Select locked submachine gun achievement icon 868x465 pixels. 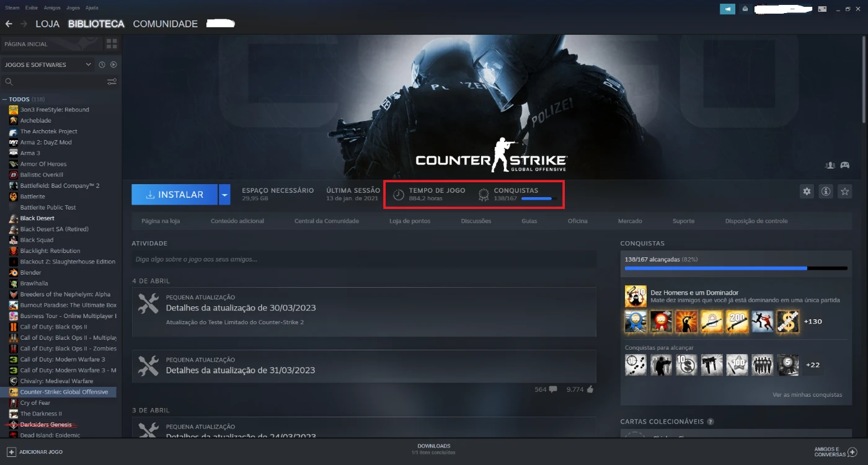pos(712,365)
